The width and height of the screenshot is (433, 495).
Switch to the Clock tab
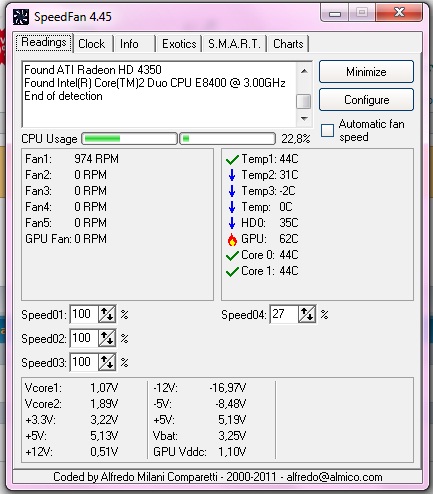(x=92, y=44)
